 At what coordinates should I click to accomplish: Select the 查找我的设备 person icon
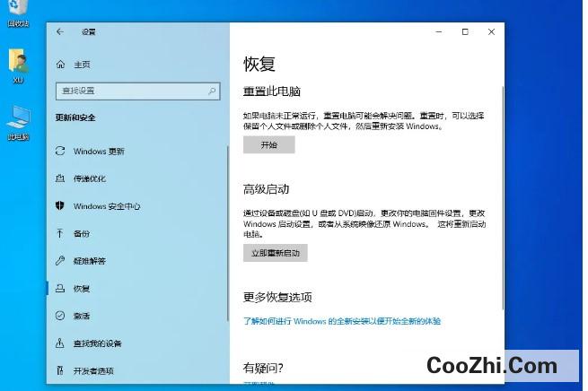[x=60, y=343]
